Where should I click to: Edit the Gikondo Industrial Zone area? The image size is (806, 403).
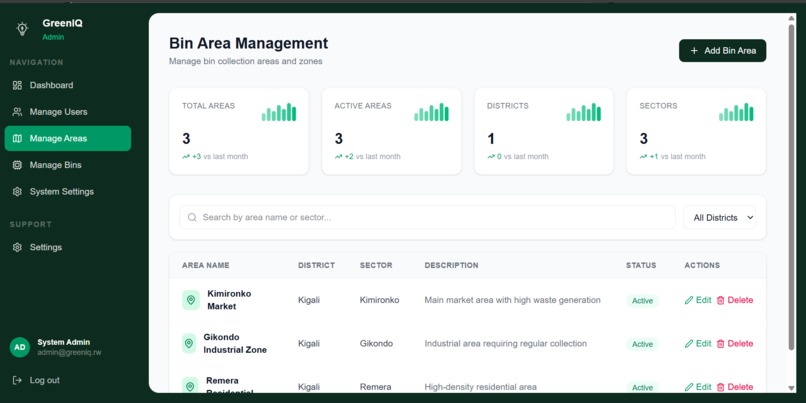pos(698,344)
